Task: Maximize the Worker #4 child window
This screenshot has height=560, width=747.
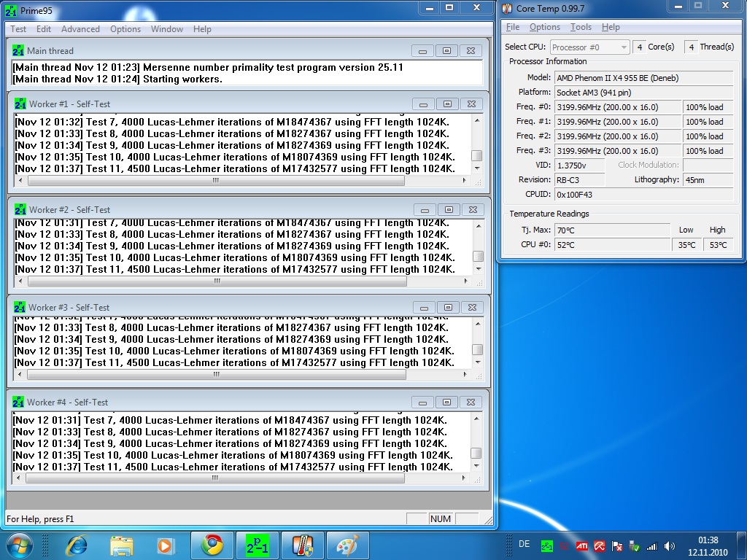Action: 446,402
